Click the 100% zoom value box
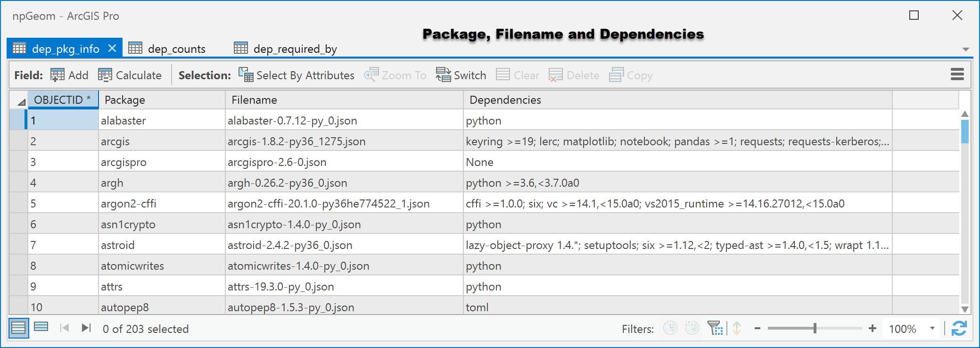Screen dimensions: 980x348 click(x=902, y=329)
